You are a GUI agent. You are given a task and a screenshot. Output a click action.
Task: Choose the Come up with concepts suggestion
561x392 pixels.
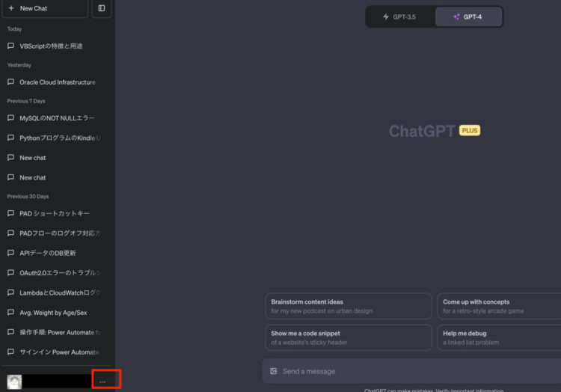pos(499,306)
